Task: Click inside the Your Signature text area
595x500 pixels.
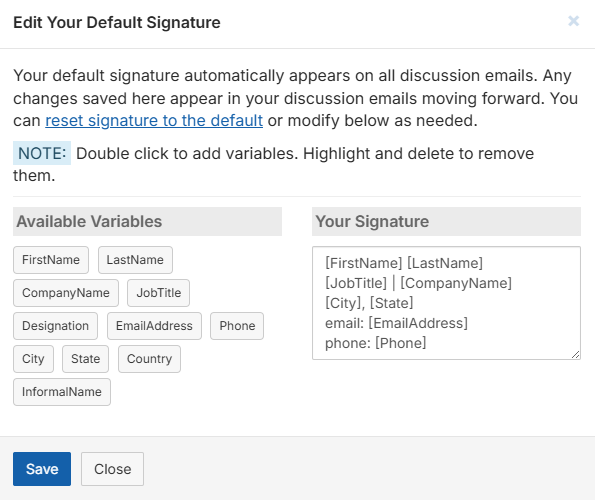Action: [446, 303]
